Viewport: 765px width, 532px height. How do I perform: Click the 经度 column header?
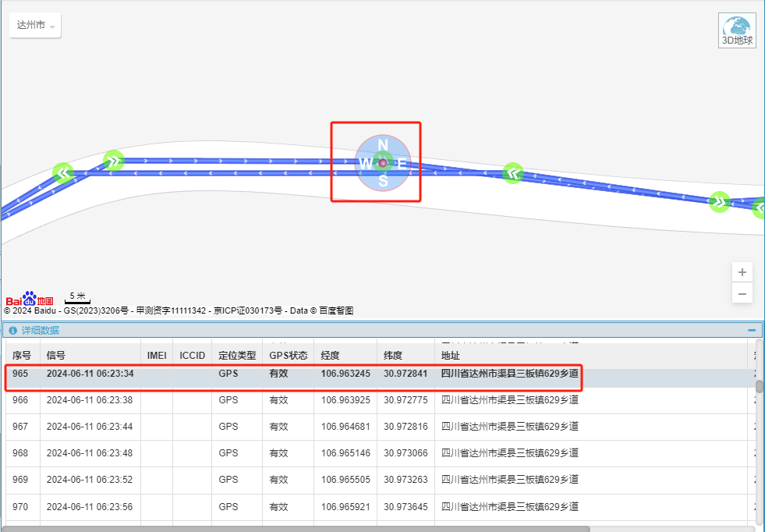coord(331,355)
